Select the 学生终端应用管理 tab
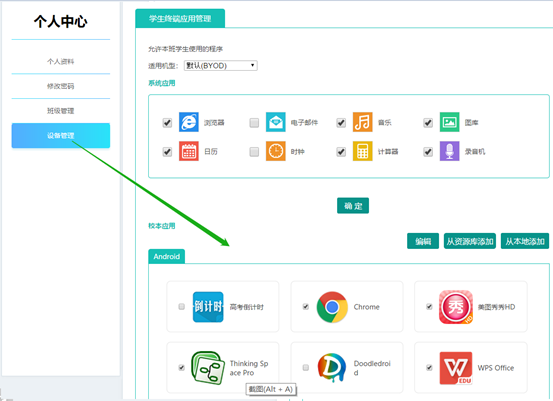The image size is (553, 401). (180, 18)
